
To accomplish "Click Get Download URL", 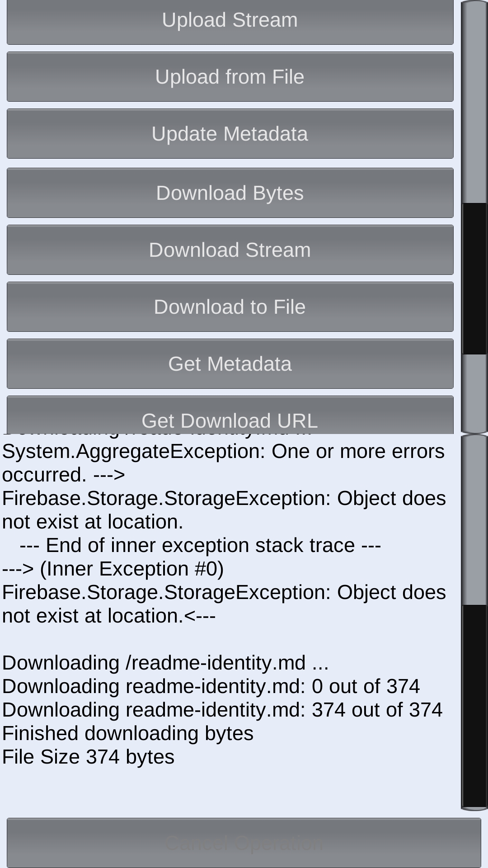I will tap(230, 420).
